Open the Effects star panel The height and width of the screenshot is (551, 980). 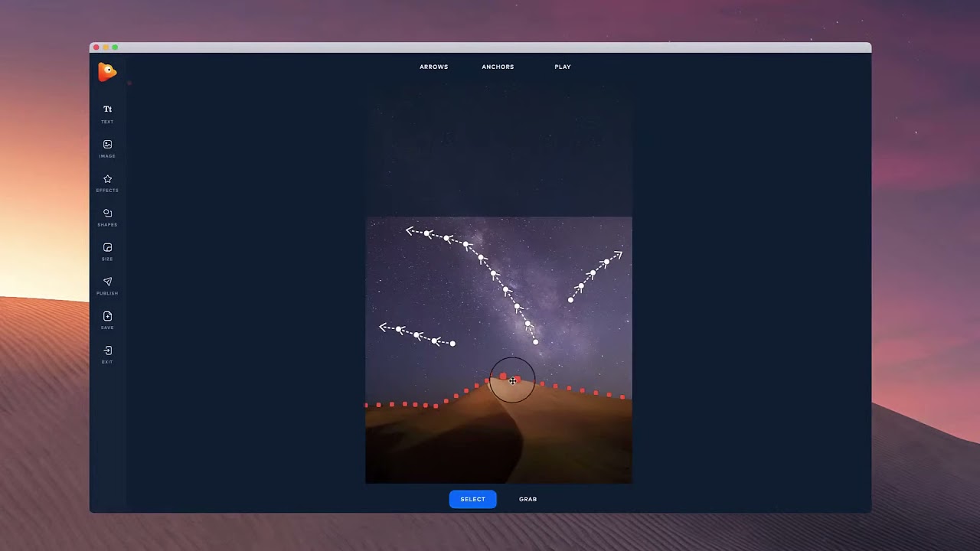[x=107, y=182]
